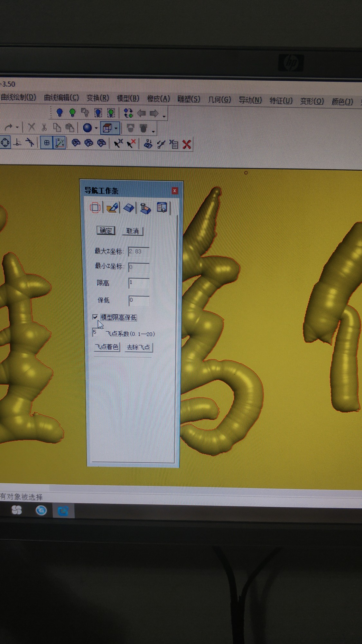Click the gray right arrow icon

[x=154, y=113]
